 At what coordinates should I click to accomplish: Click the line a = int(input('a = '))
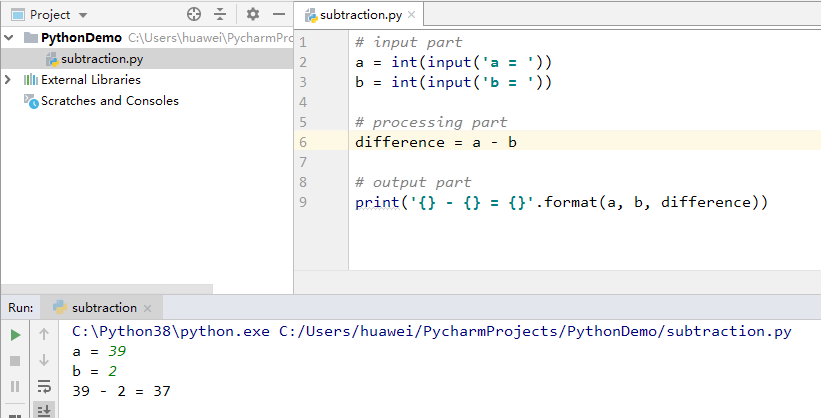pos(453,62)
